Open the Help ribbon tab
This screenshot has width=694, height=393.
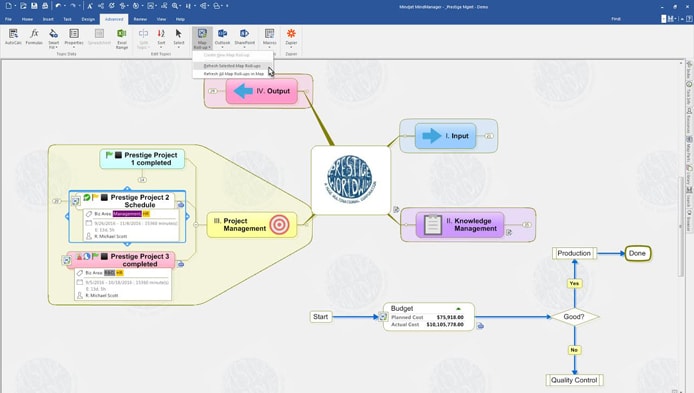coord(180,19)
